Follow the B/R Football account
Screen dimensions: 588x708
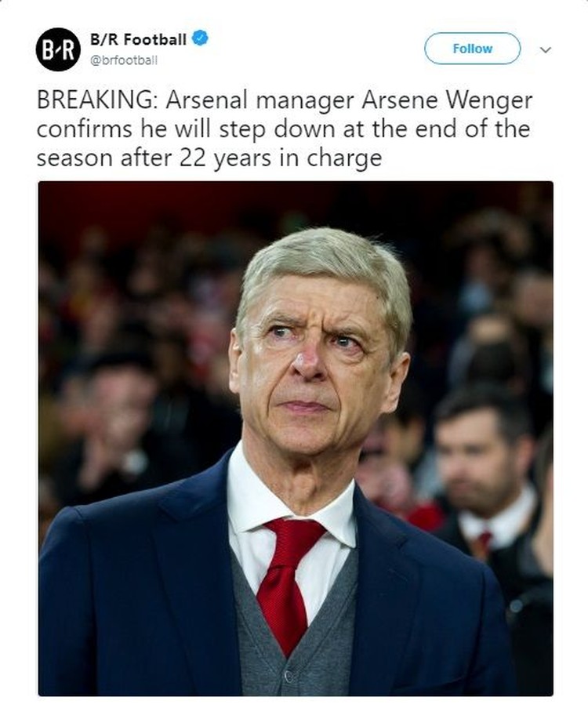pos(473,49)
